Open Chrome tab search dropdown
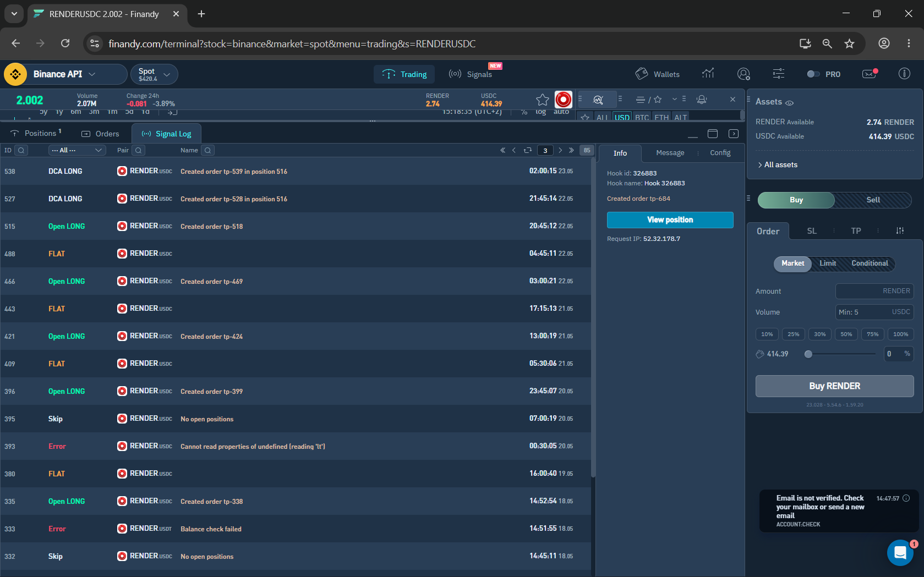Viewport: 924px width, 577px height. [14, 14]
